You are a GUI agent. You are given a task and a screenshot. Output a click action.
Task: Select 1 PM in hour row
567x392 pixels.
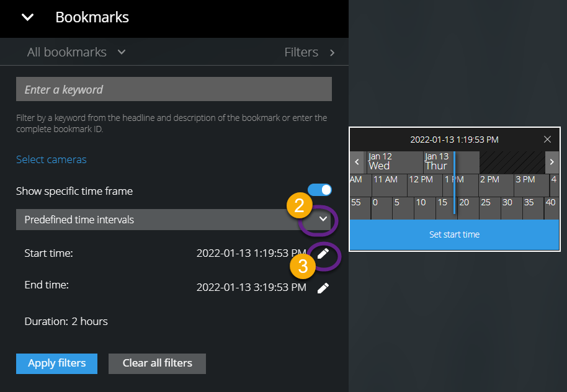pos(460,185)
